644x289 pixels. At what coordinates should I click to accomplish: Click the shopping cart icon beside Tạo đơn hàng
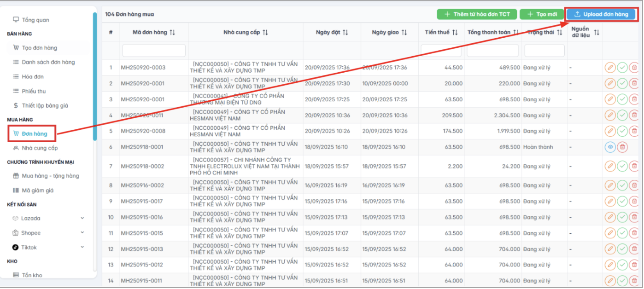click(16, 47)
